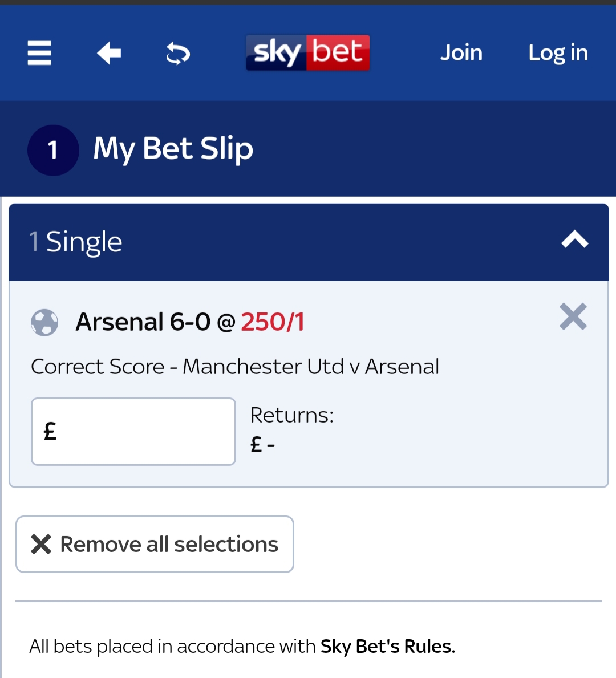Click the 1 Single header bar
The width and height of the screenshot is (616, 678).
pyautogui.click(x=309, y=242)
